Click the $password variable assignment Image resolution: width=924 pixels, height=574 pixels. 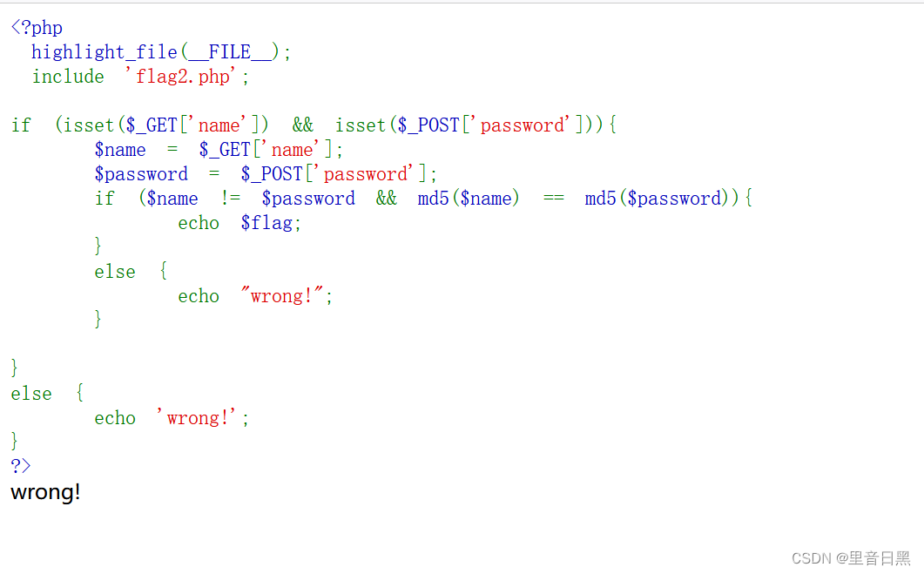tap(141, 173)
